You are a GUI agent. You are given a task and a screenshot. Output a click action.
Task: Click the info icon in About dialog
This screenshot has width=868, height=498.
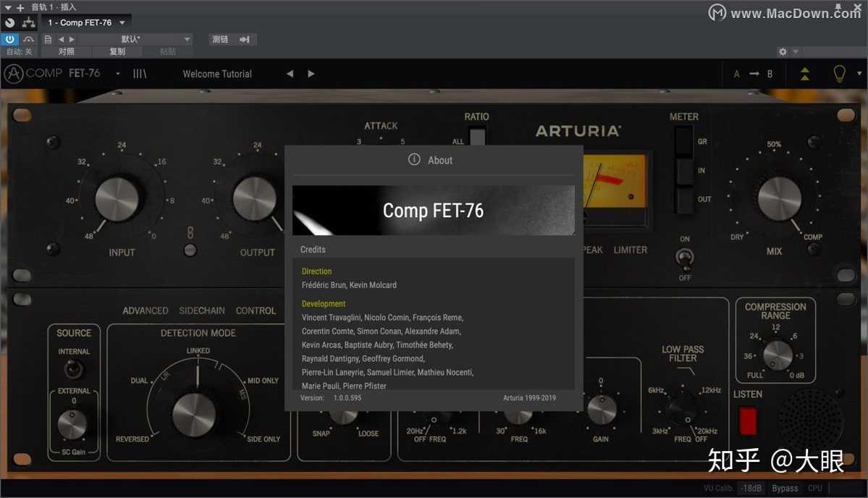(x=414, y=159)
